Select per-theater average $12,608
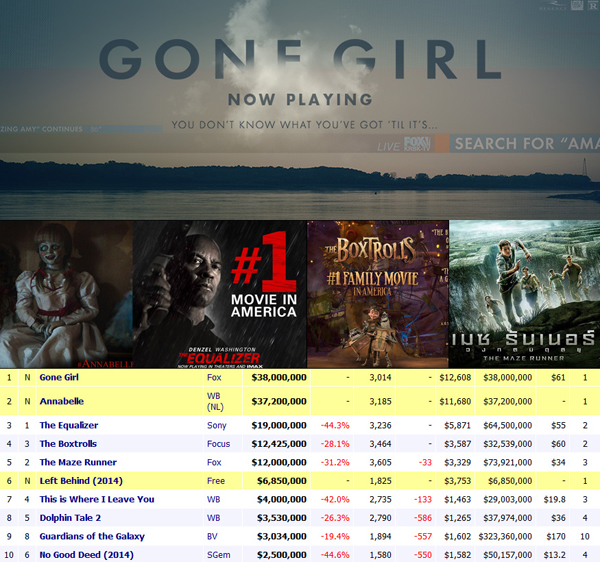 [455, 378]
